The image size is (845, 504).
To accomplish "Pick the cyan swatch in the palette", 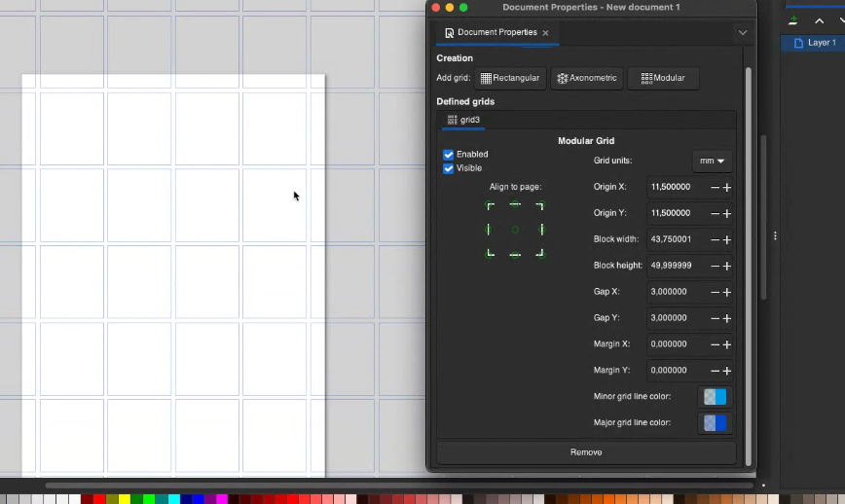I will (173, 499).
